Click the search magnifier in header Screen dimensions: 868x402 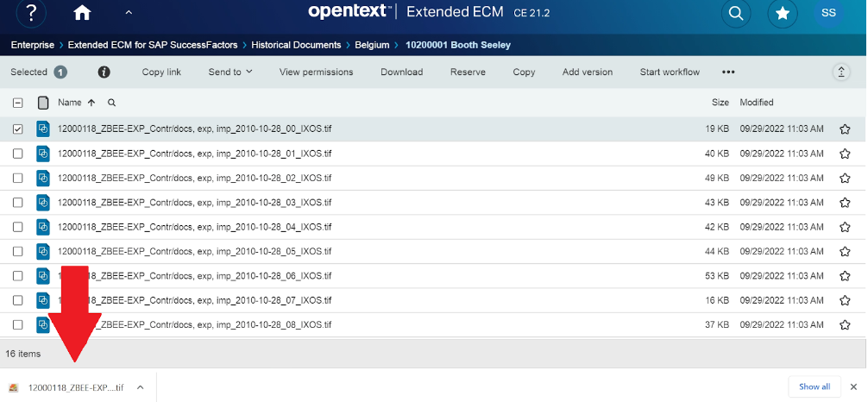click(735, 13)
